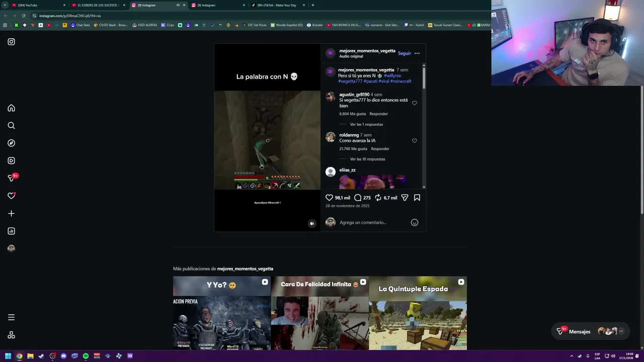Open Discord from the taskbar

[63, 356]
